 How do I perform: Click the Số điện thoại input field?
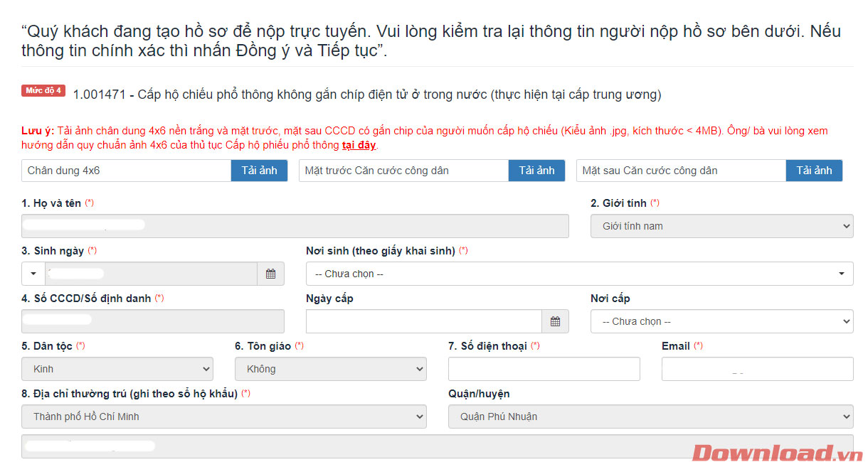pos(544,369)
